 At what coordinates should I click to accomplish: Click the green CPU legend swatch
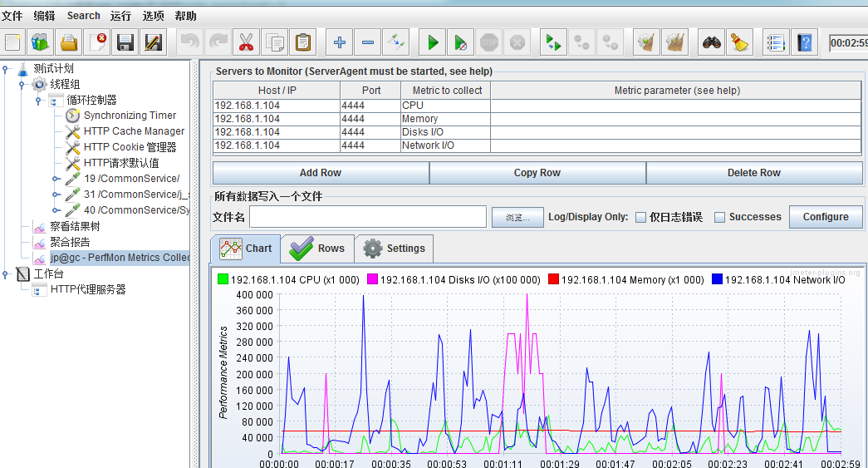[223, 279]
